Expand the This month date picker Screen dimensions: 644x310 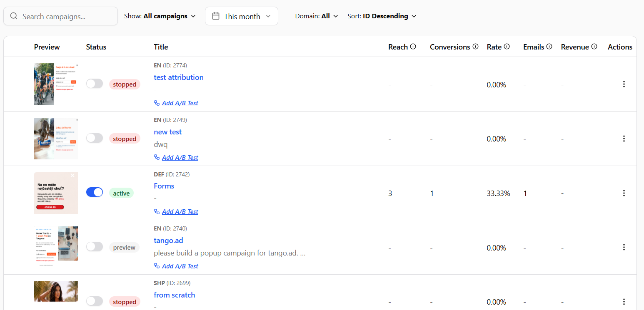[242, 16]
